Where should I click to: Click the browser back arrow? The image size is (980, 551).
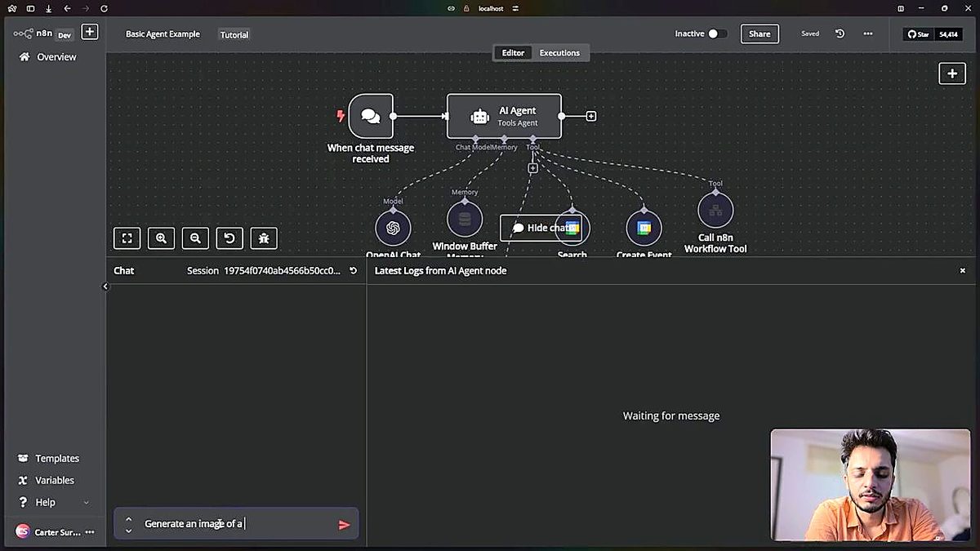67,8
